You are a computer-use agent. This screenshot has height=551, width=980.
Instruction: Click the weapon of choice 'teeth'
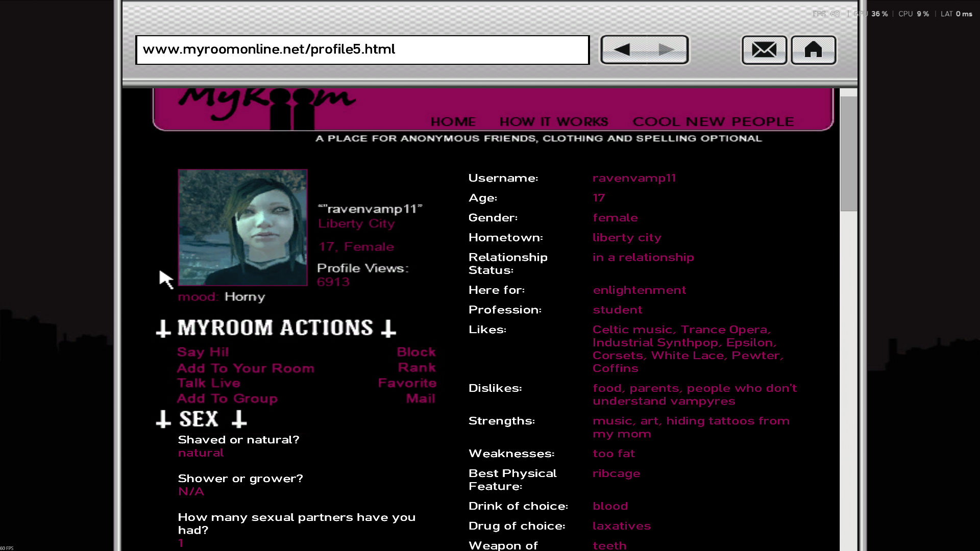(609, 545)
